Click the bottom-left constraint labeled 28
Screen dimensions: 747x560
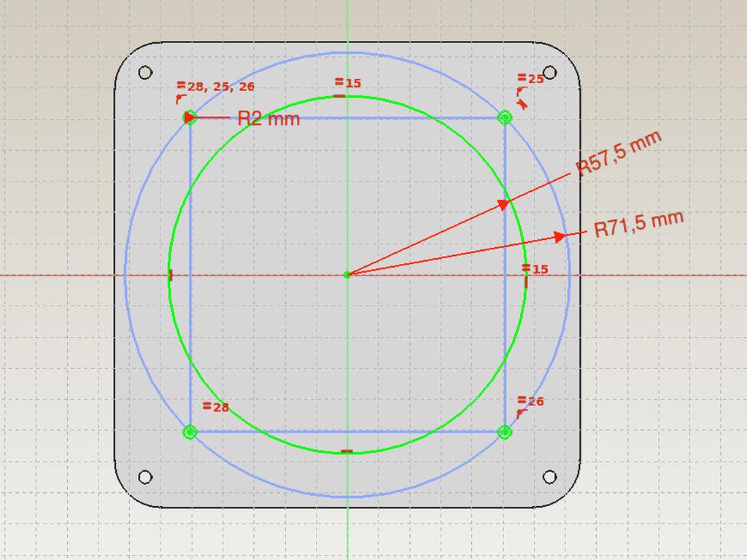pos(217,407)
